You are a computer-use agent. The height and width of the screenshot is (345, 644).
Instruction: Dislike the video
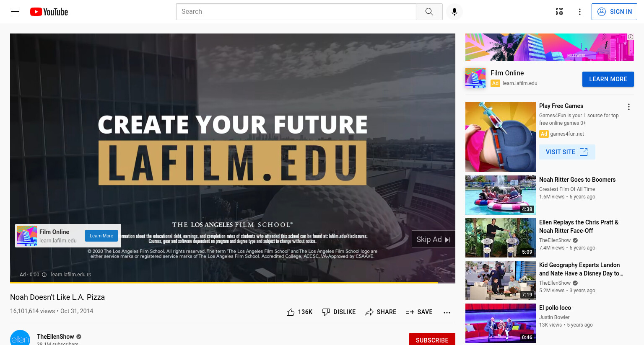(x=339, y=312)
